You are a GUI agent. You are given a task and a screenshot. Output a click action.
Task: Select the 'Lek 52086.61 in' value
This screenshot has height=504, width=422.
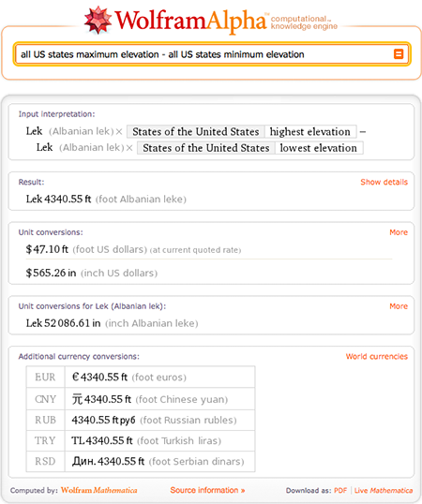click(x=63, y=323)
